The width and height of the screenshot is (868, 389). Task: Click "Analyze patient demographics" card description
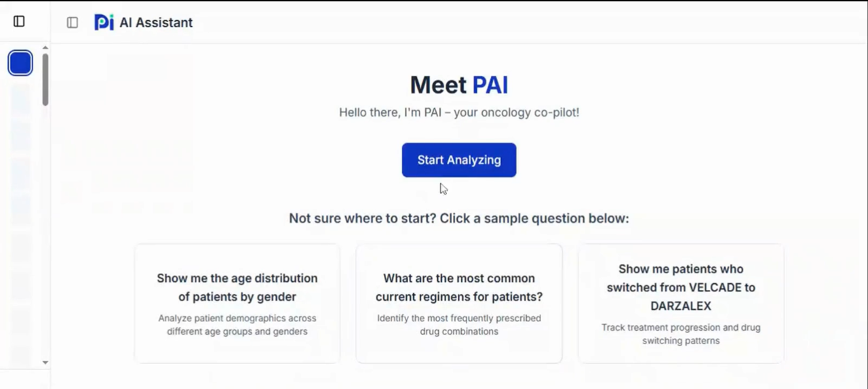(x=237, y=325)
